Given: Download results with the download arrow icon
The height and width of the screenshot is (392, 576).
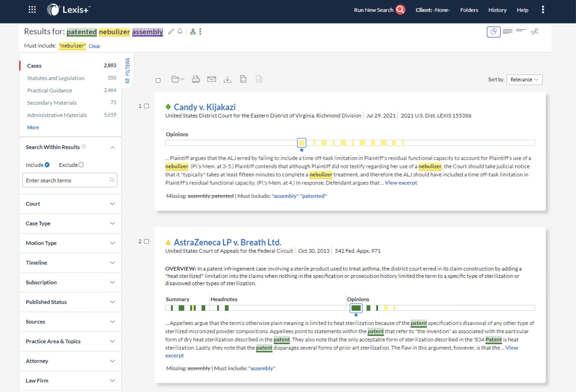Looking at the screenshot, I should (x=227, y=79).
